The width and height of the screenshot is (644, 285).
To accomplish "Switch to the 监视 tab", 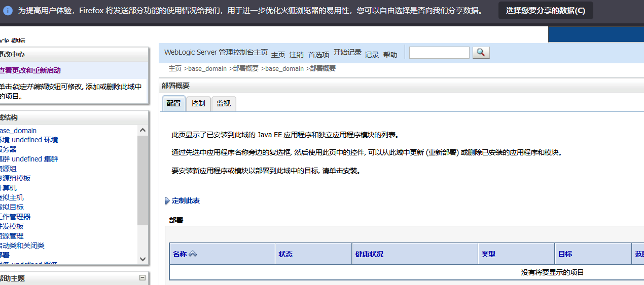I will click(x=224, y=103).
